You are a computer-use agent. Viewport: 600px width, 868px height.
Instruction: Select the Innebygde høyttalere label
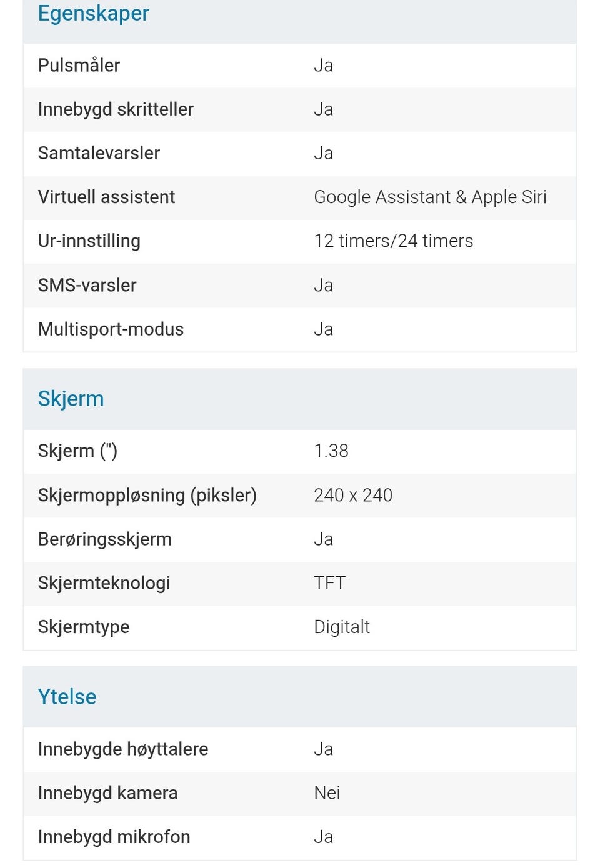[x=122, y=749]
